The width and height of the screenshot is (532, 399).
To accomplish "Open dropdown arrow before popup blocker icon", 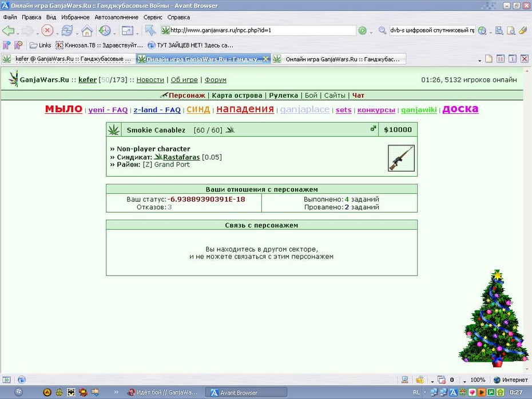I will 432,382.
